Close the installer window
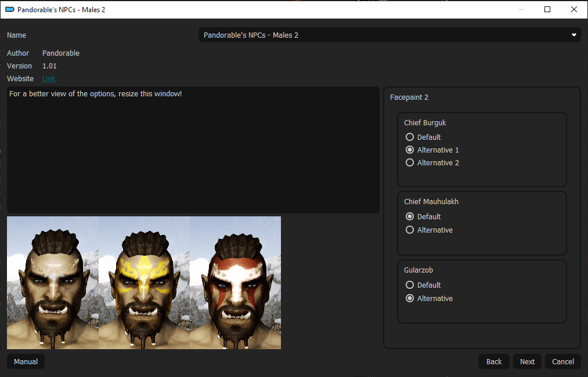Screen dimensions: 588x377 click(x=574, y=9)
